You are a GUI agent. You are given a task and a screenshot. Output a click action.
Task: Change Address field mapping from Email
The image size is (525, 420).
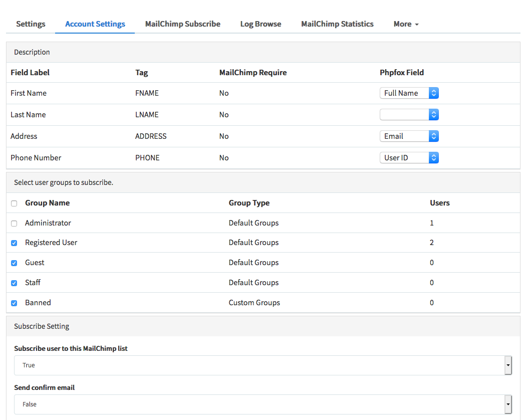(409, 136)
